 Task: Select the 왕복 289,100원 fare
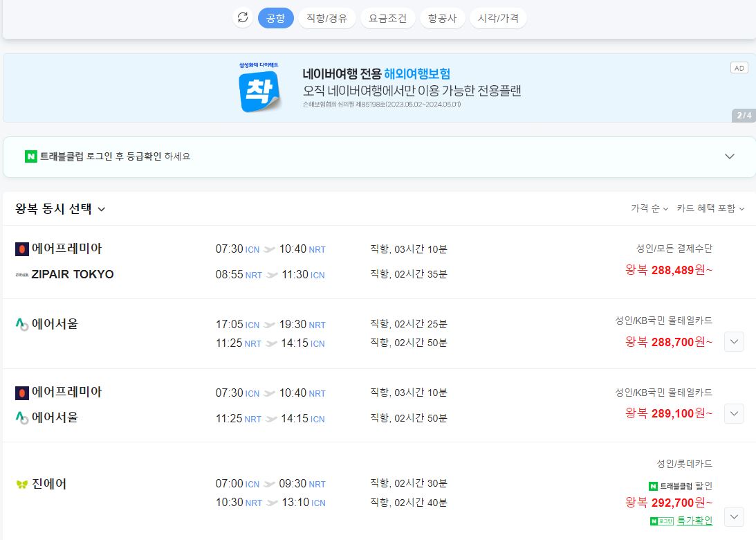coord(668,413)
